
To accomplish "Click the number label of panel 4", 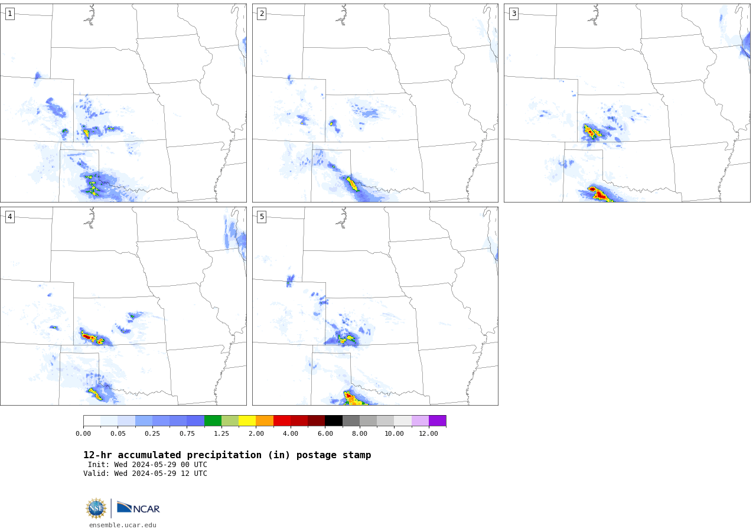I will [9, 217].
